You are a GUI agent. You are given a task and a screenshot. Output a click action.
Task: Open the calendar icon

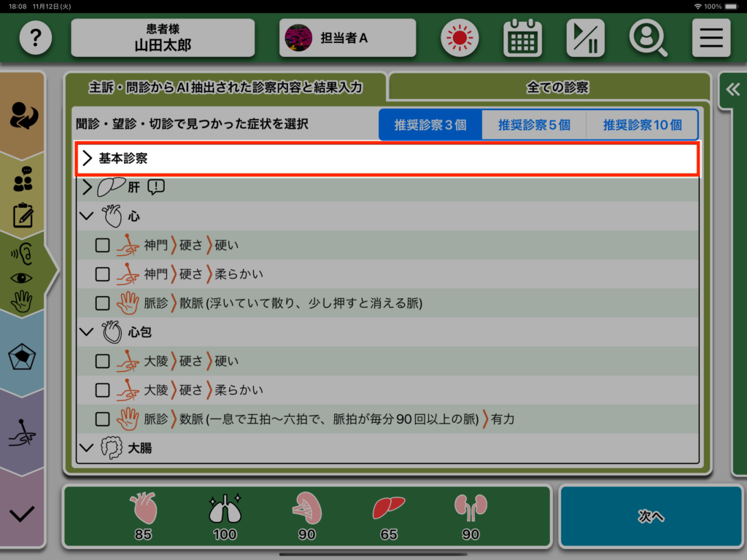pos(522,38)
